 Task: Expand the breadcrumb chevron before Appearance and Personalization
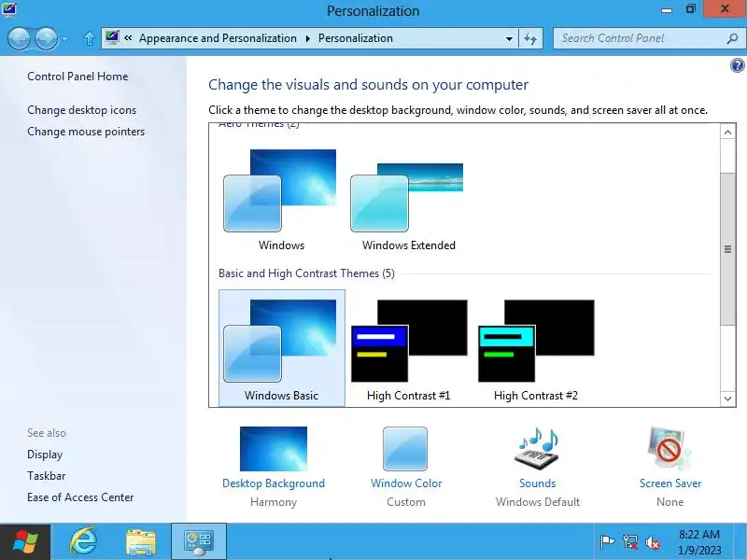tap(128, 38)
